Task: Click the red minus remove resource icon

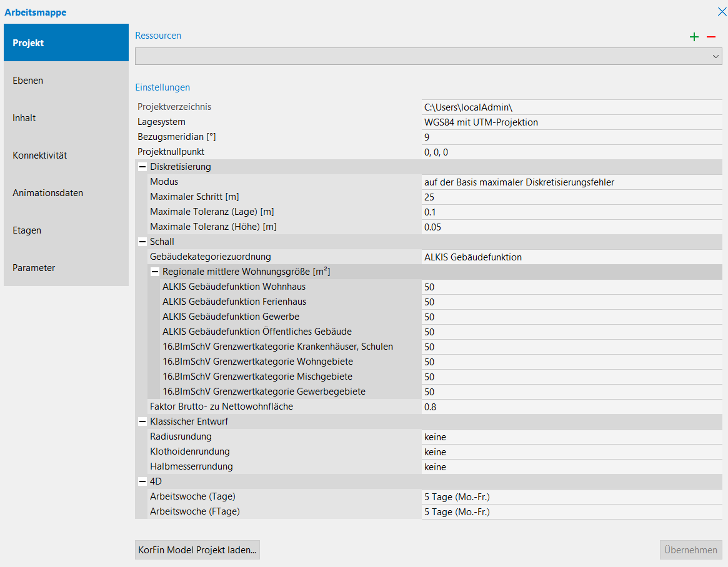Action: coord(711,37)
